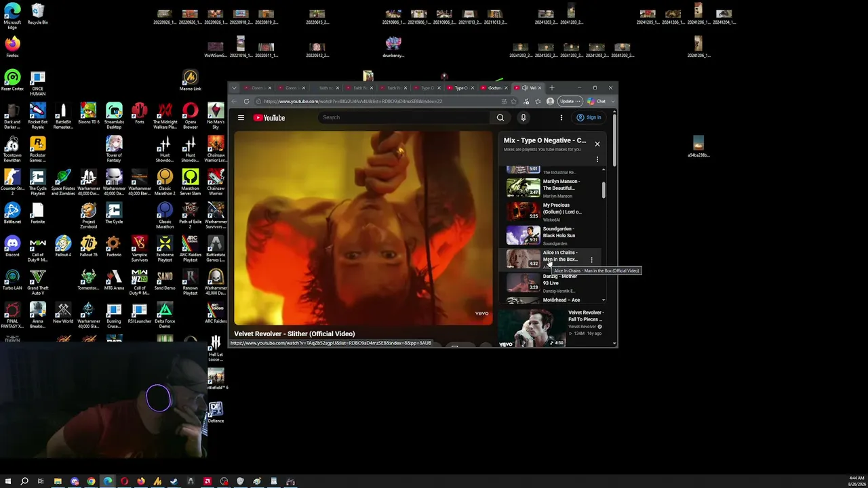This screenshot has height=488, width=868.
Task: Select the Razer Cortex desktop icon
Action: coord(12,81)
